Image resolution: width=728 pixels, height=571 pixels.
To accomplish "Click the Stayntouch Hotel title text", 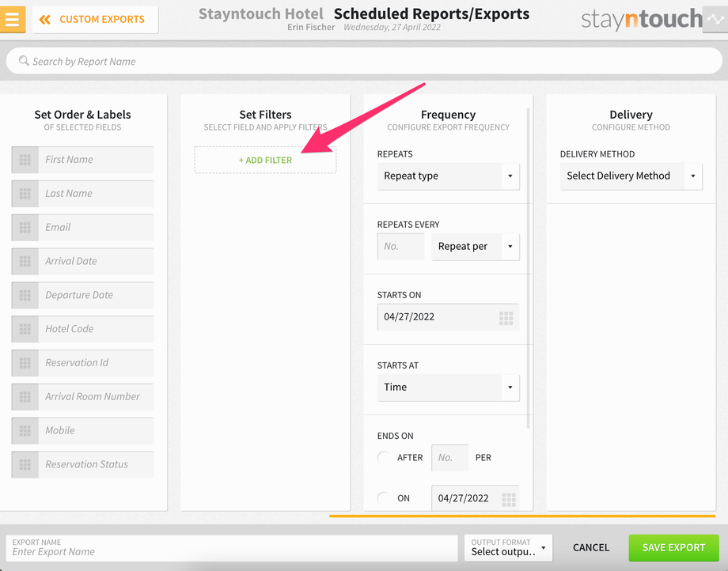I will 261,14.
